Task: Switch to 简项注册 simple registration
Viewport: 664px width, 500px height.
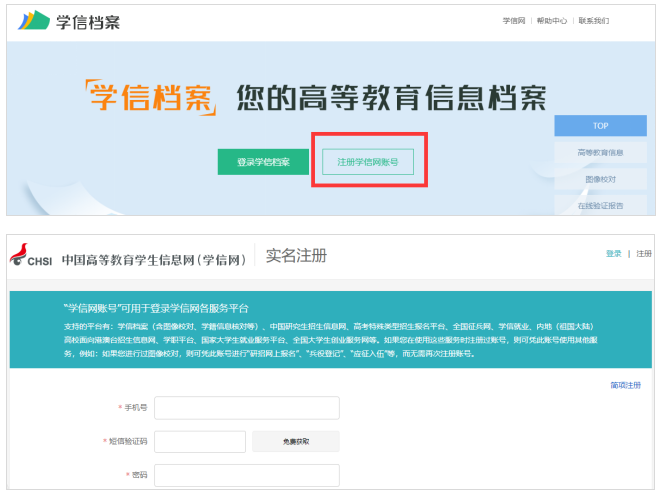Action: click(625, 385)
